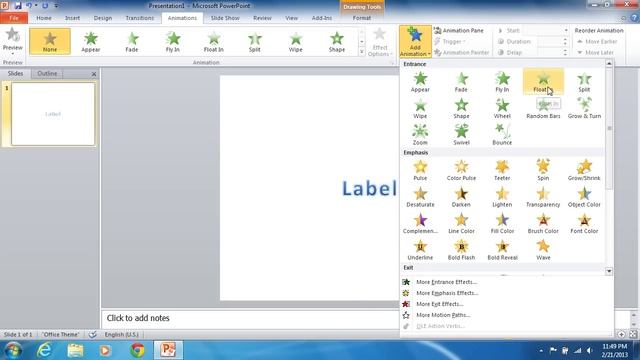Viewport: 640px width, 360px height.
Task: Apply Brush Color emphasis effect
Action: pyautogui.click(x=543, y=223)
